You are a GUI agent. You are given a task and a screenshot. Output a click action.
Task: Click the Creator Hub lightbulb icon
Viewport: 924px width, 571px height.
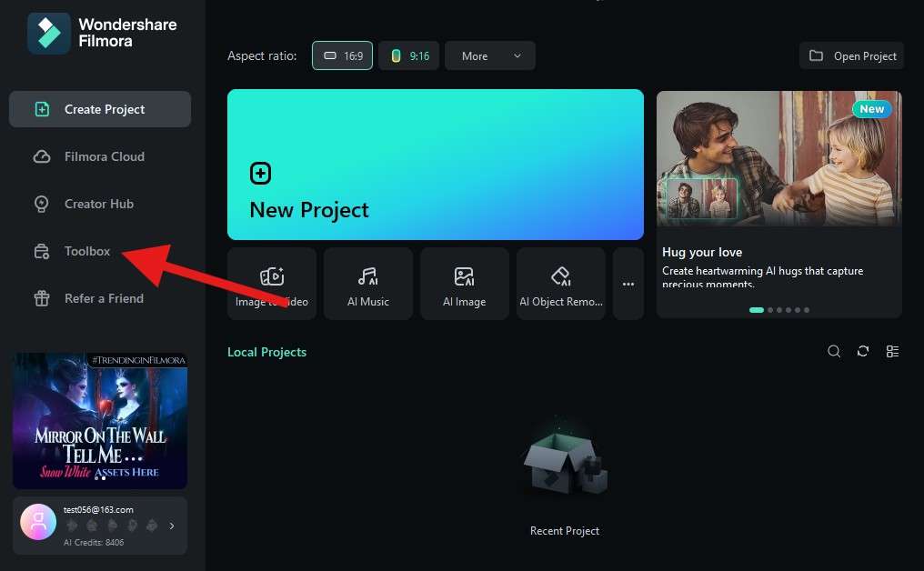41,204
